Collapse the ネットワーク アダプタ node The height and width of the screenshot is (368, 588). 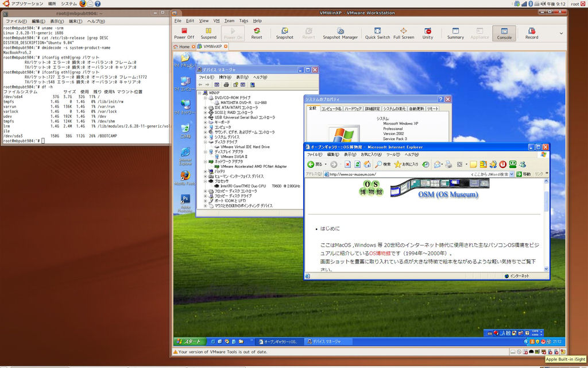click(x=205, y=162)
